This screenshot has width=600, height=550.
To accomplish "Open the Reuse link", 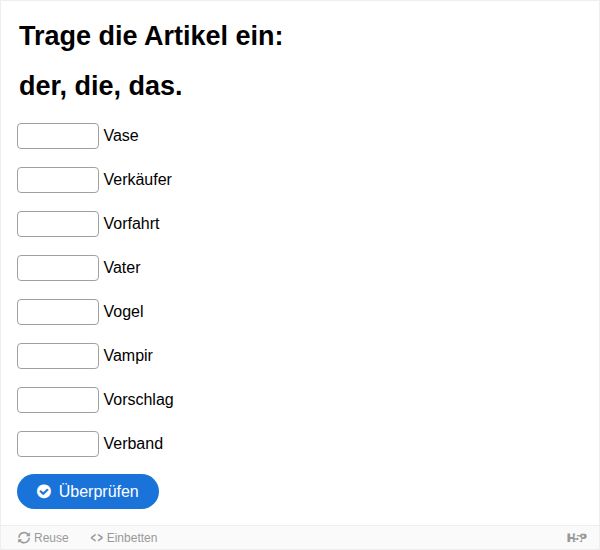I will [x=43, y=538].
